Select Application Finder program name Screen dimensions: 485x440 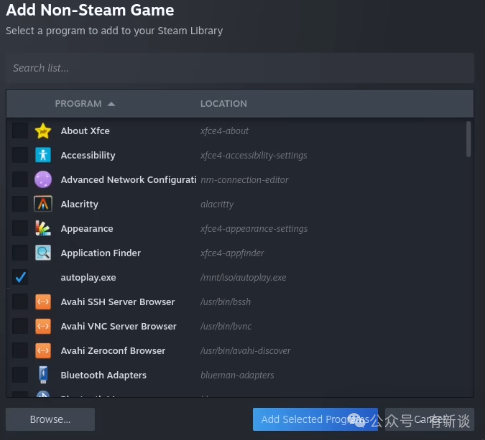coord(101,253)
